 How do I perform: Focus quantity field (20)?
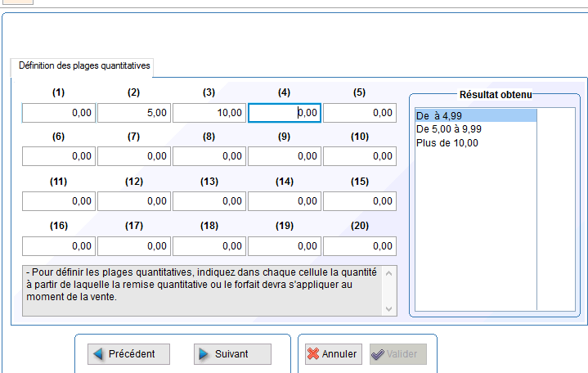point(360,246)
